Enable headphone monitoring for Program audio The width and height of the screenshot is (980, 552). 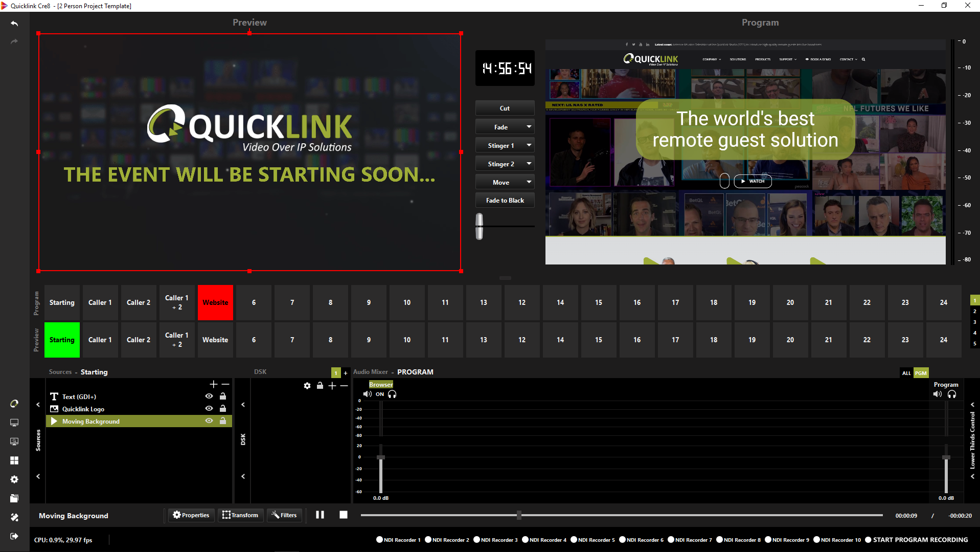[951, 394]
